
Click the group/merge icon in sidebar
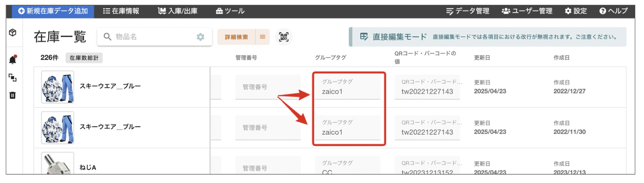(x=13, y=77)
